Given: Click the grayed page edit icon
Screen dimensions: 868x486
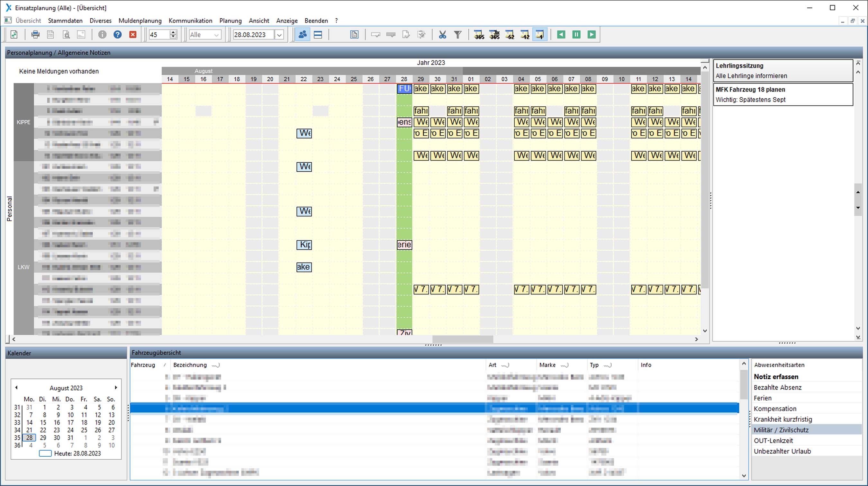Looking at the screenshot, I should tap(406, 34).
